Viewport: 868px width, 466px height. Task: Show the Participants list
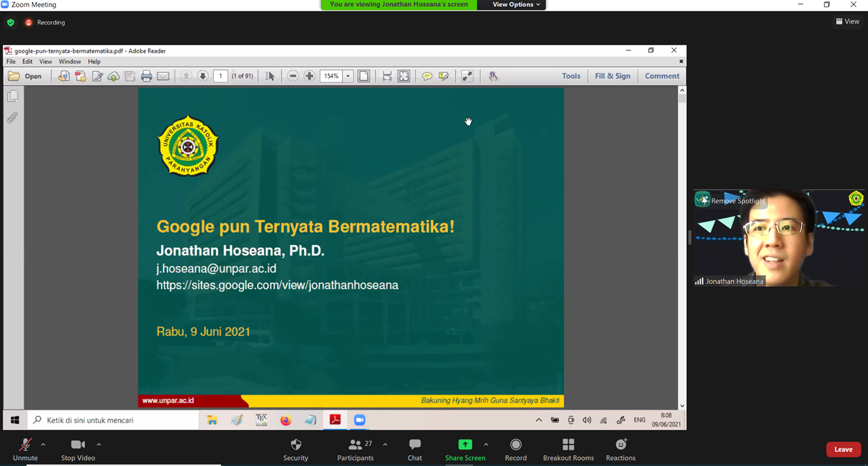355,449
